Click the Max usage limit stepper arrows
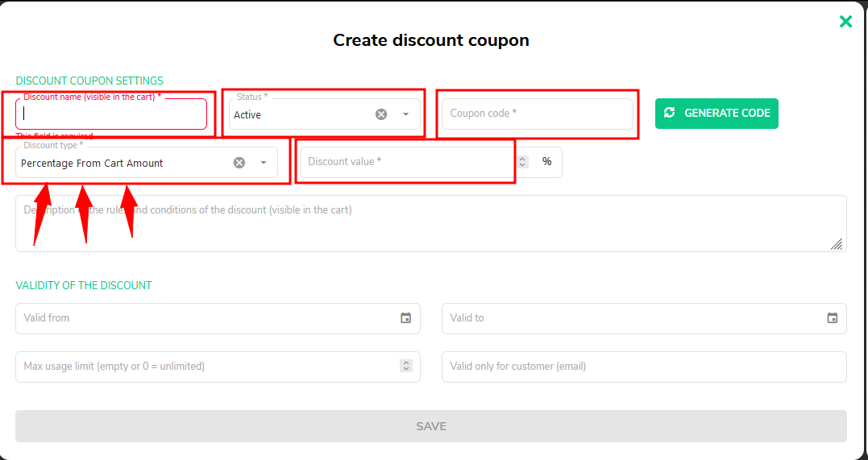 tap(405, 366)
